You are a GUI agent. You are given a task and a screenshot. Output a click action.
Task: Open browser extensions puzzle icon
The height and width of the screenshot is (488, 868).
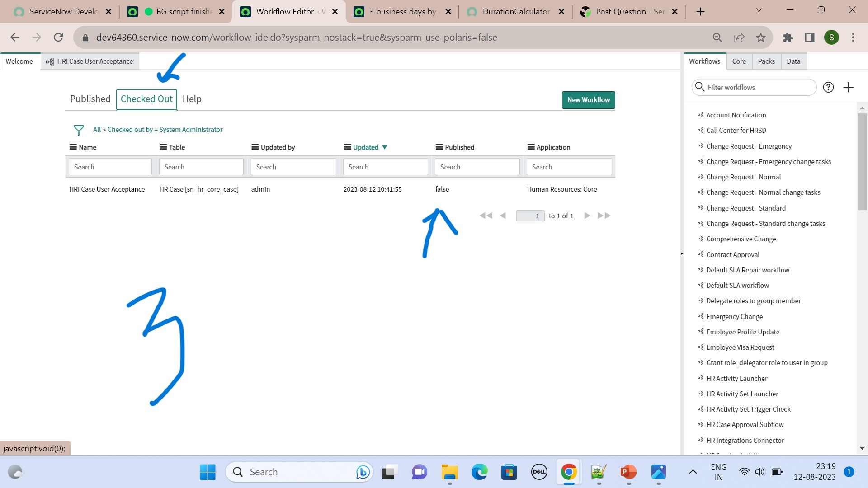click(x=788, y=38)
